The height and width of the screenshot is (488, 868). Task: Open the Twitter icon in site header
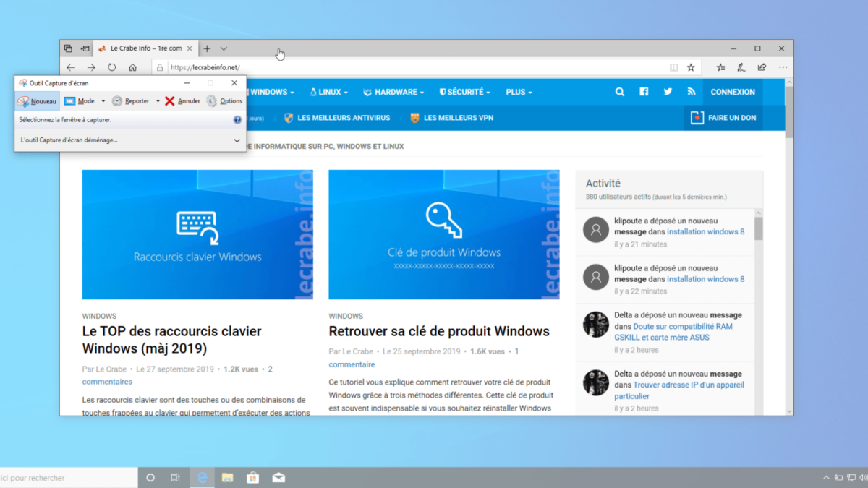click(668, 92)
